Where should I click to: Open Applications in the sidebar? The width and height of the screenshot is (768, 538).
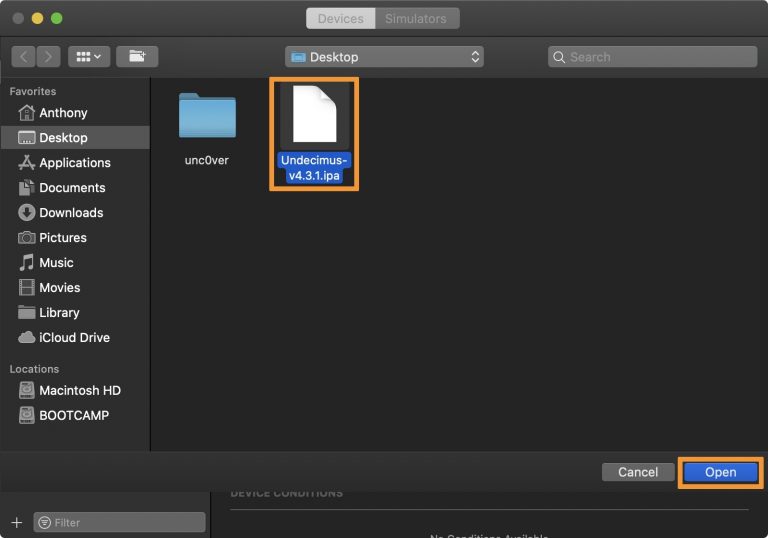point(75,163)
